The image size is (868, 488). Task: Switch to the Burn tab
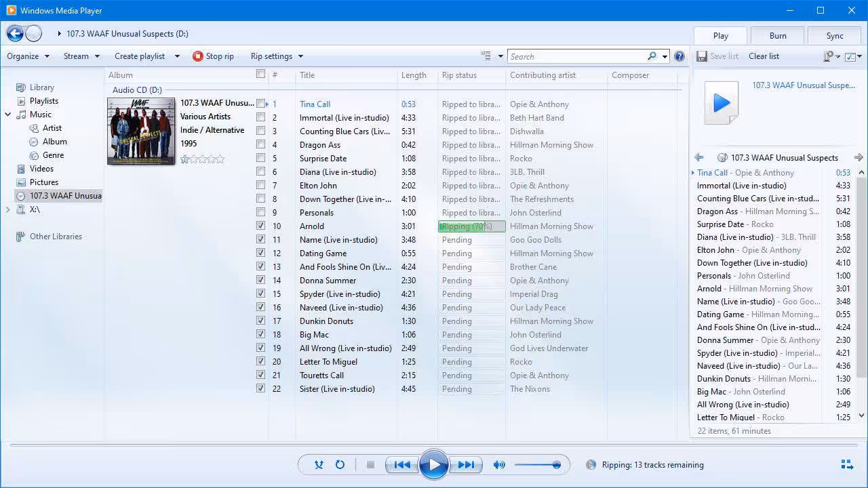pyautogui.click(x=778, y=36)
